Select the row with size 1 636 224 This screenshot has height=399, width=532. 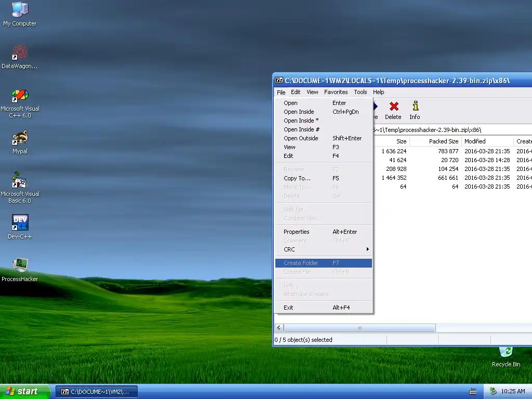pyautogui.click(x=453, y=151)
